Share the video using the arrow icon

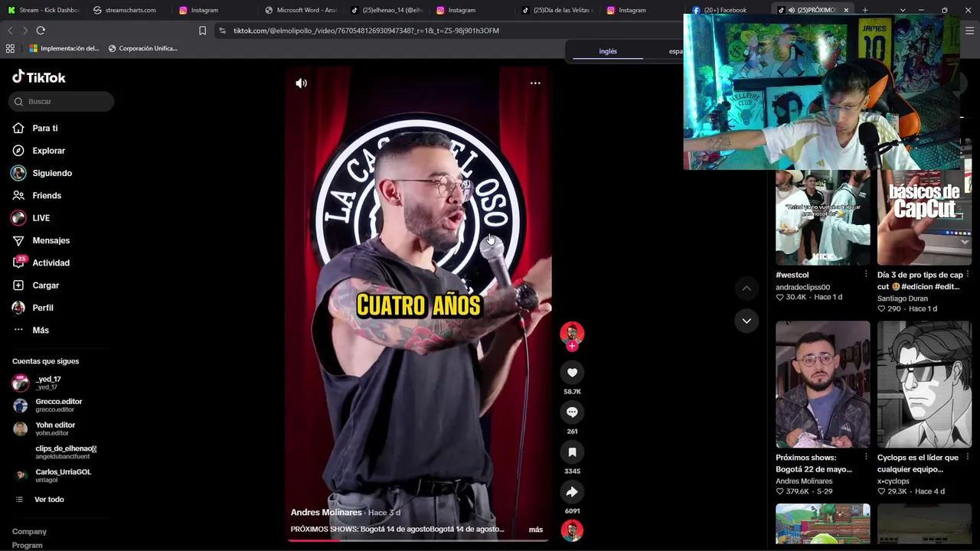point(572,492)
